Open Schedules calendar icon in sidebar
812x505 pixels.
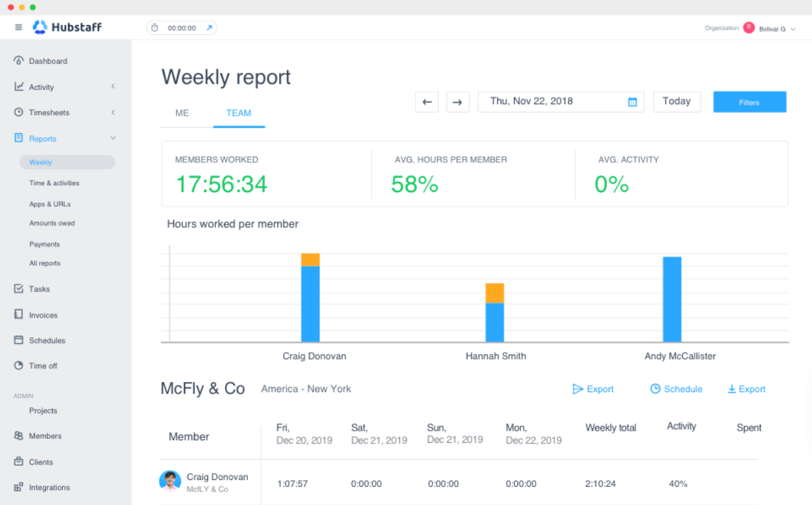click(x=19, y=341)
